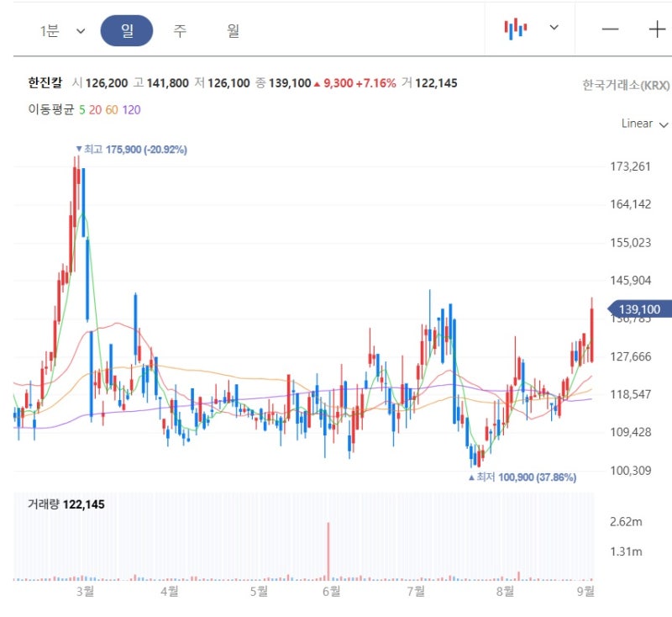672x617 pixels.
Task: Click the closing price 139,100 in header
Action: tap(290, 83)
